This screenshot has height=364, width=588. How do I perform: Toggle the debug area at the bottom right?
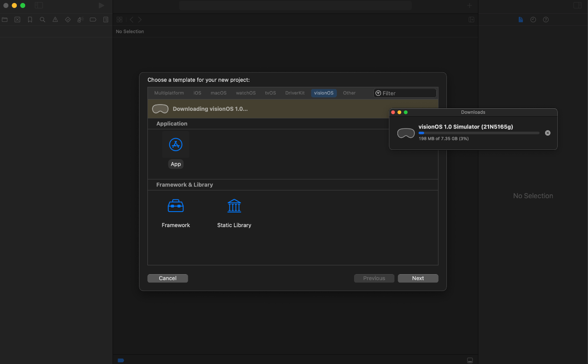[470, 360]
